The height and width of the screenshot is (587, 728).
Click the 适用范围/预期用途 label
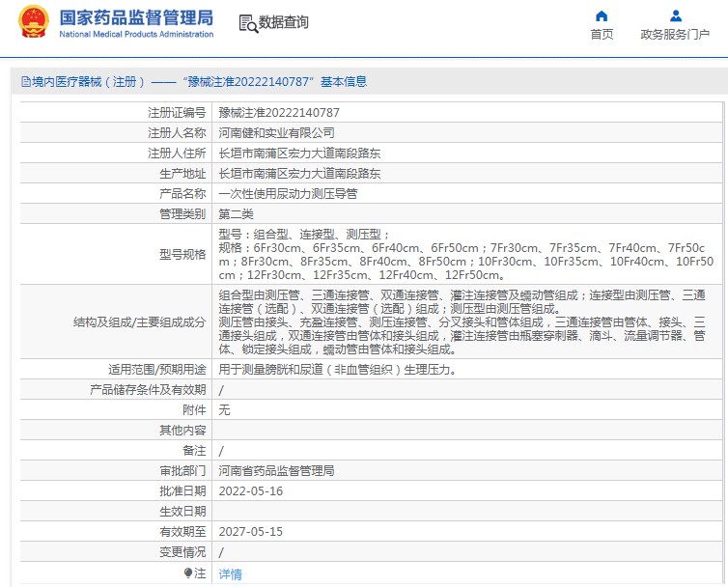pos(157,370)
